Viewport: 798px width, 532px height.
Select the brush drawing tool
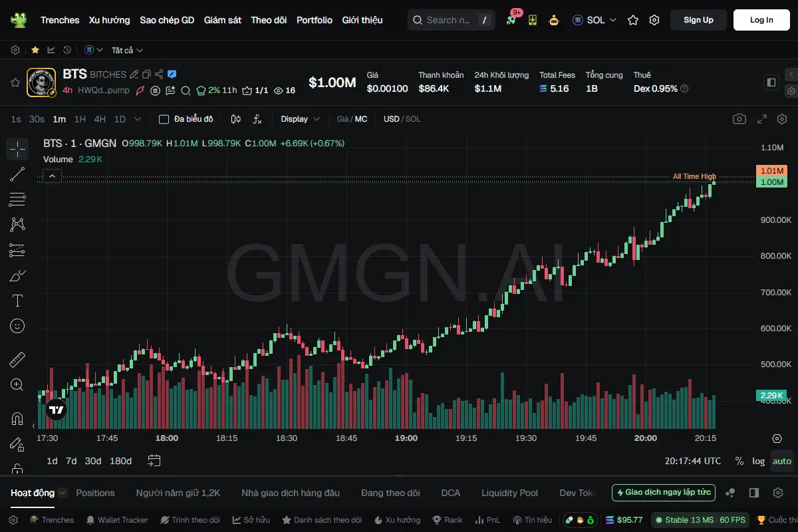click(x=17, y=275)
